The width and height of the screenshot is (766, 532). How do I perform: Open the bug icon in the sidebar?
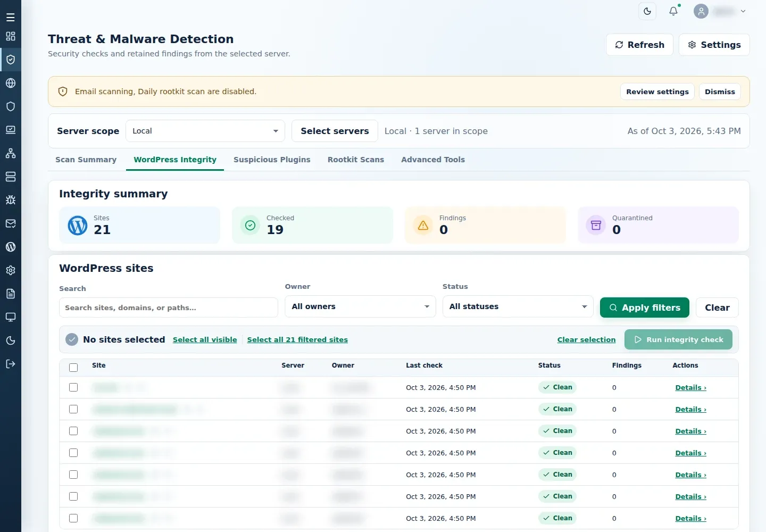tap(11, 200)
